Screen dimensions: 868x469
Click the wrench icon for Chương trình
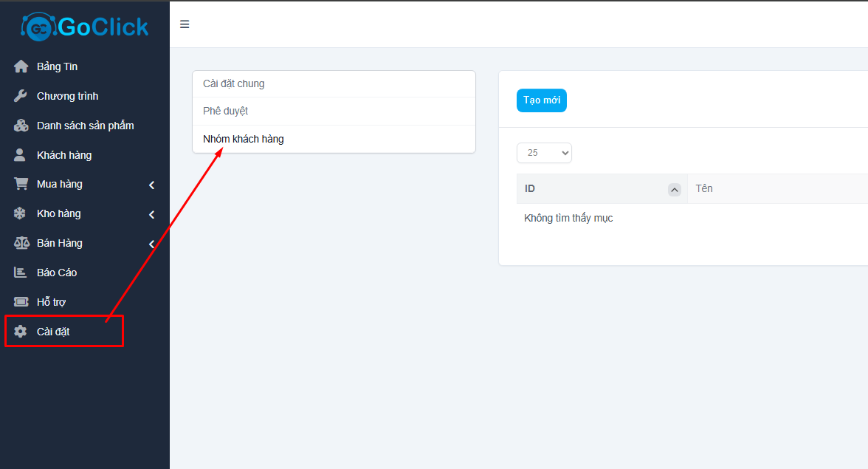pos(21,96)
